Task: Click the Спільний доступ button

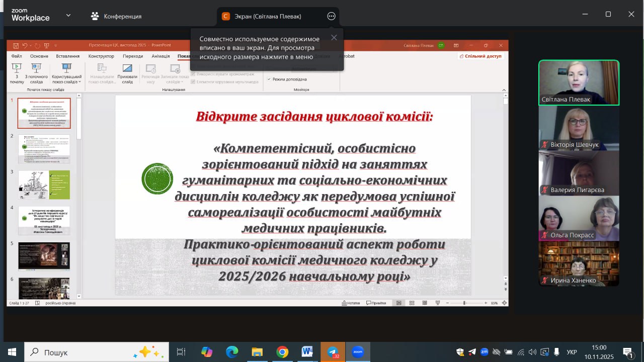Action: (480, 56)
